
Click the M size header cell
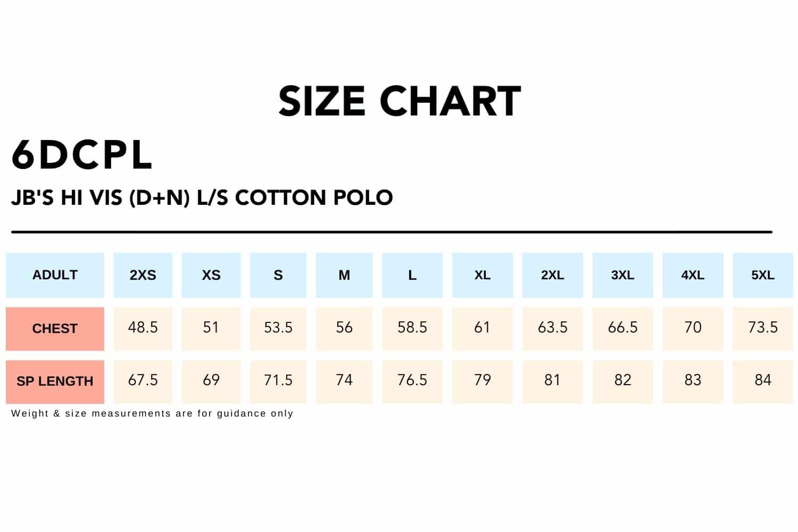tap(344, 275)
